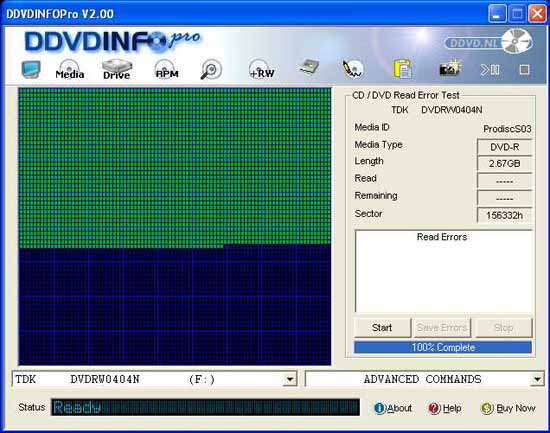The image size is (550, 433).
Task: Open the computer monitor toolbar icon
Action: pos(31,69)
